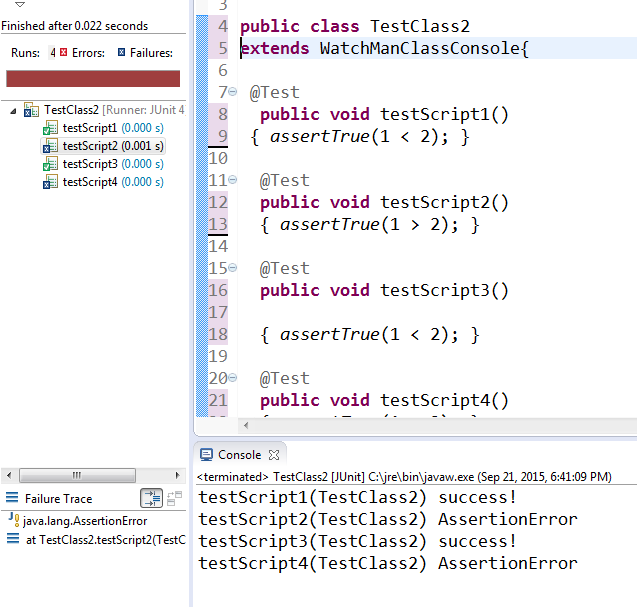Click 'WatchManClassConsole' in the code
637x607 pixels.
(420, 48)
